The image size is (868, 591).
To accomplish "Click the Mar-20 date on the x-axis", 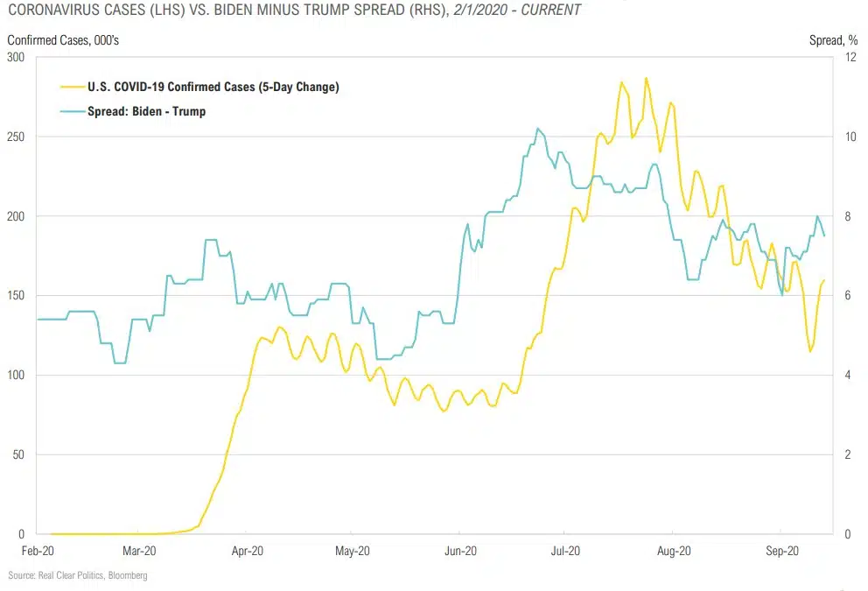I will coord(140,552).
